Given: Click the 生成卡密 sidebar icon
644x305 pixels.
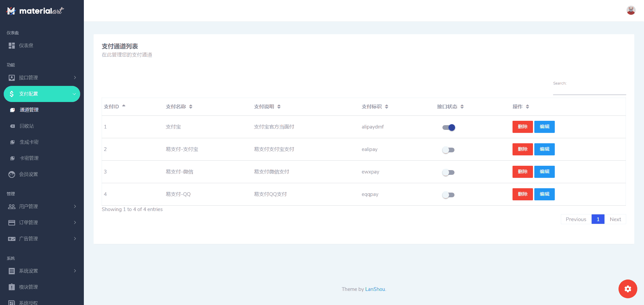Looking at the screenshot, I should click(12, 142).
